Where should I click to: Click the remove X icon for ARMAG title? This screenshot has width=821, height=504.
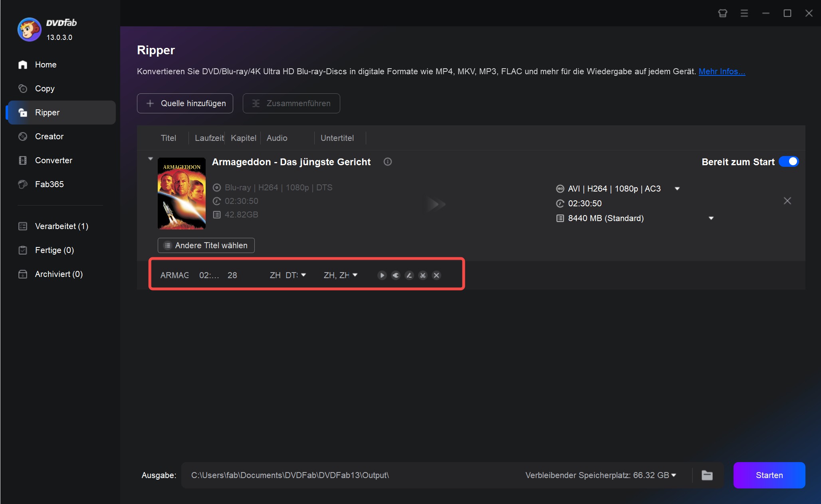(x=436, y=275)
